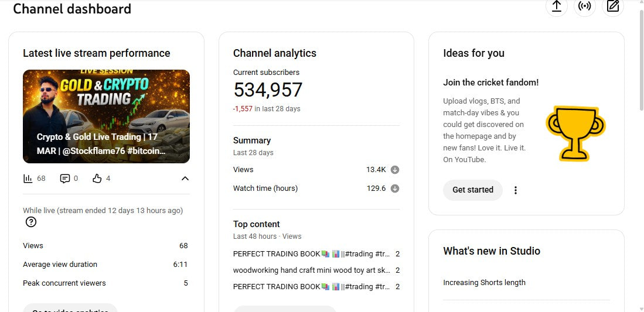644x312 pixels.
Task: Open Increasing Shorts length news item
Action: [x=484, y=283]
